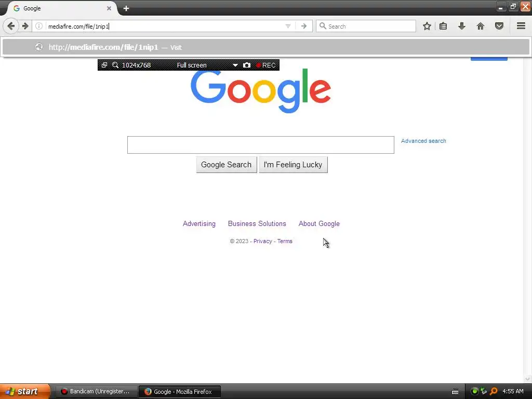Open the Windows Start menu

24,391
